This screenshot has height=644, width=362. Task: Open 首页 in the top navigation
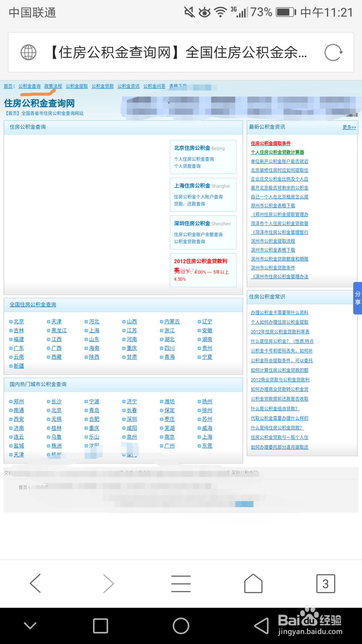point(8,86)
